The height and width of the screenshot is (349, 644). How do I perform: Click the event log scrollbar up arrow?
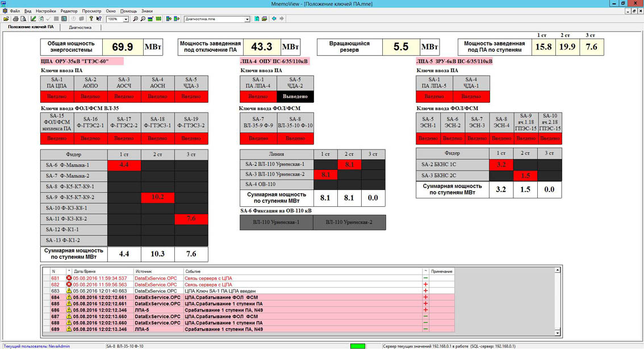[x=557, y=270]
